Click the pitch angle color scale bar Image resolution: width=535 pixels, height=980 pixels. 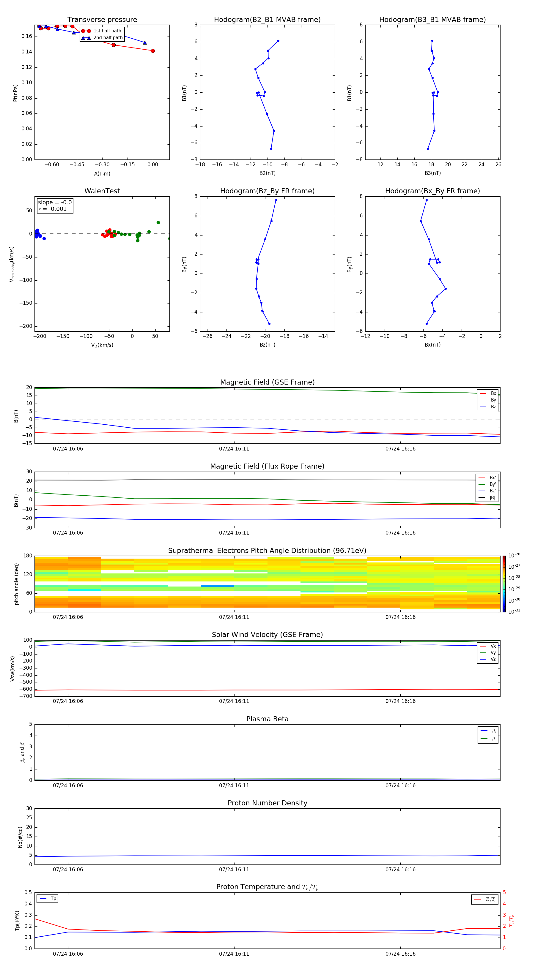point(504,584)
